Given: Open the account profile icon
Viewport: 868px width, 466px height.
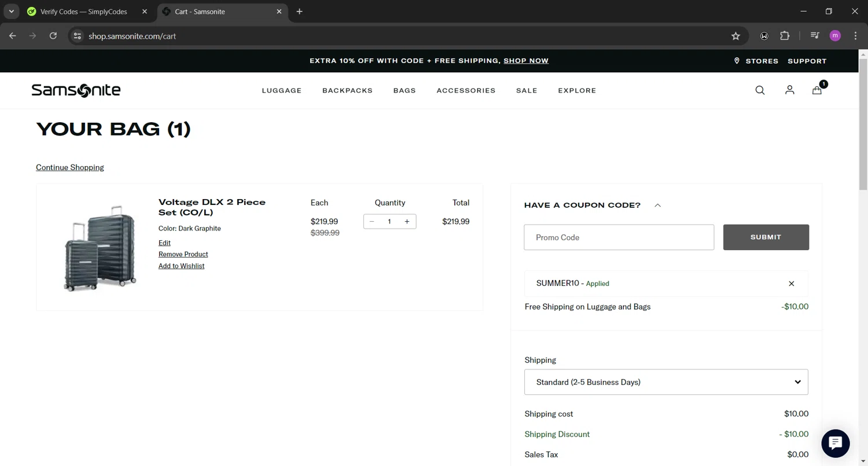Looking at the screenshot, I should [789, 90].
